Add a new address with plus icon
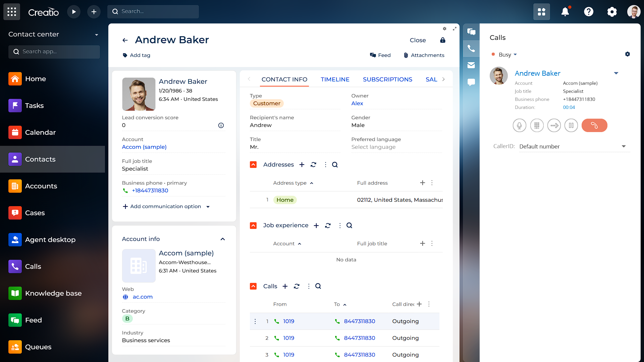 [x=302, y=165]
